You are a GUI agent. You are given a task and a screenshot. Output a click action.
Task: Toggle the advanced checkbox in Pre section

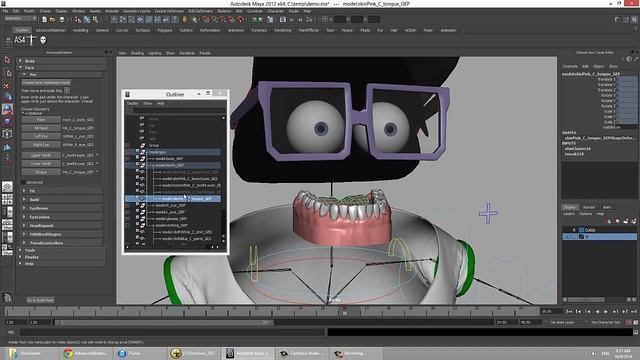tap(23, 182)
